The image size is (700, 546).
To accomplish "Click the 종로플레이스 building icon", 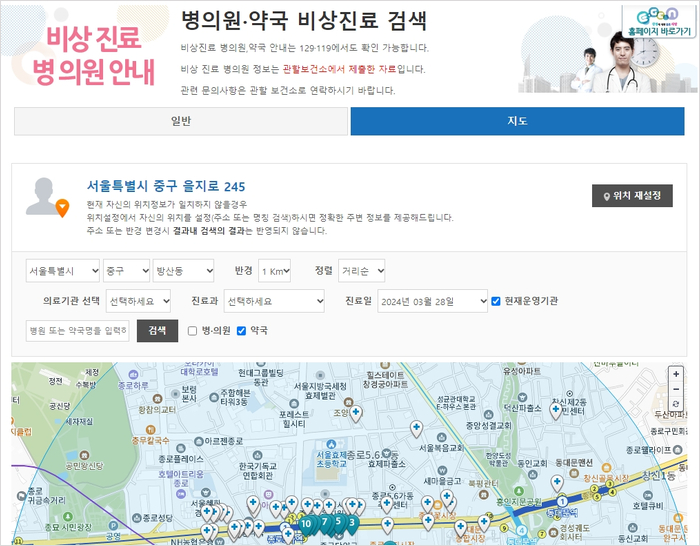I will 181,448.
